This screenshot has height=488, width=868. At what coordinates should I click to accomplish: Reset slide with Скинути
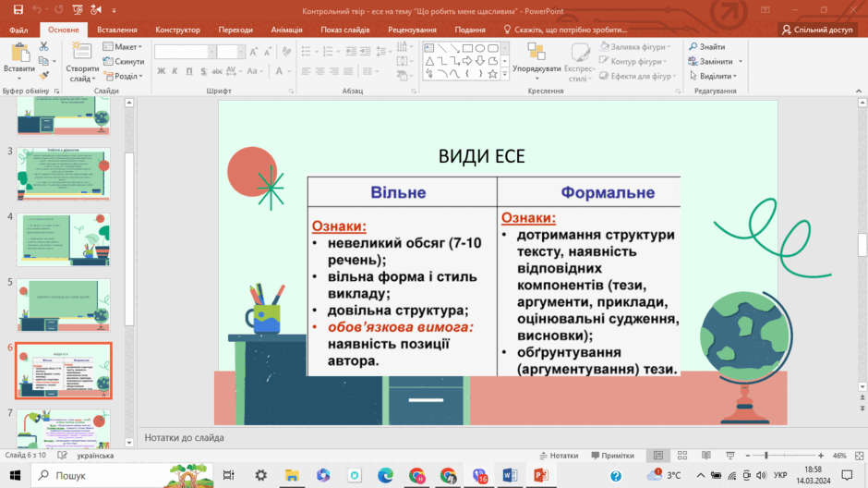[124, 62]
